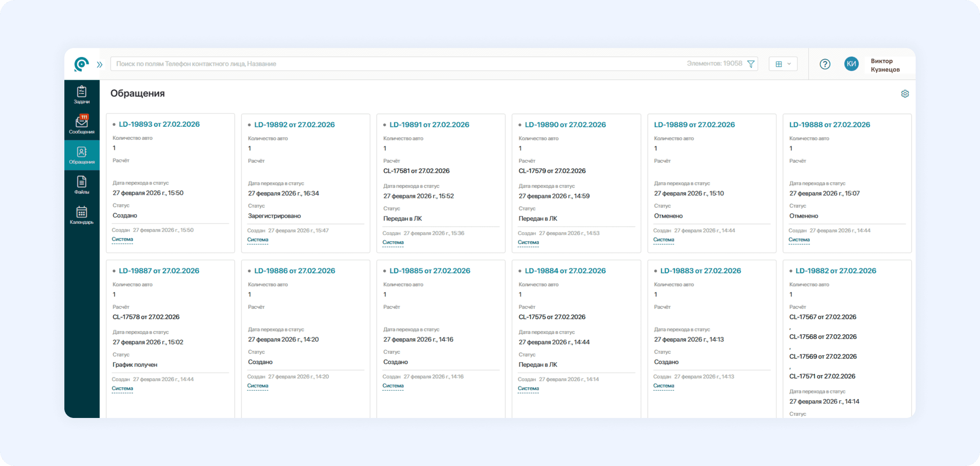Open request LD-19886 от 27.02.2026
980x466 pixels.
coord(294,271)
